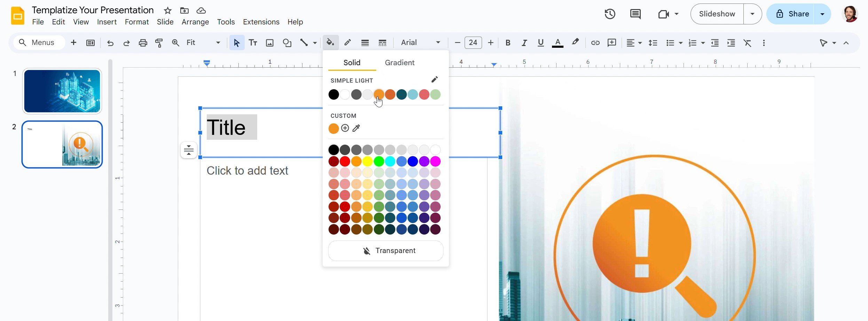Expand the Slideshow options arrow
Screen dimensions: 868x321
[752, 14]
